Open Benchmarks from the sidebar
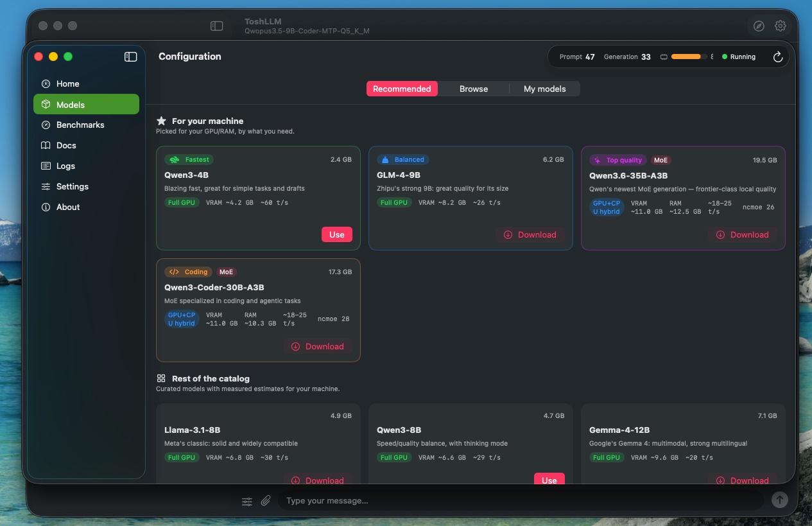 tap(86, 125)
